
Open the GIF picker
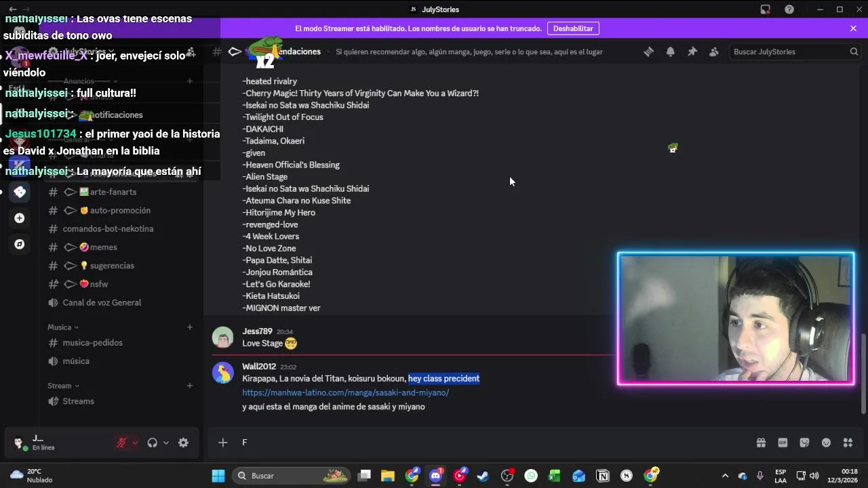(783, 443)
